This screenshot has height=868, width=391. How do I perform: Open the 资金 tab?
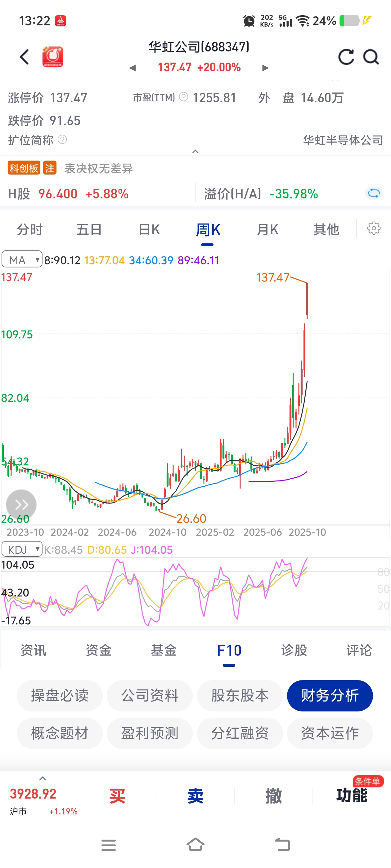[98, 650]
